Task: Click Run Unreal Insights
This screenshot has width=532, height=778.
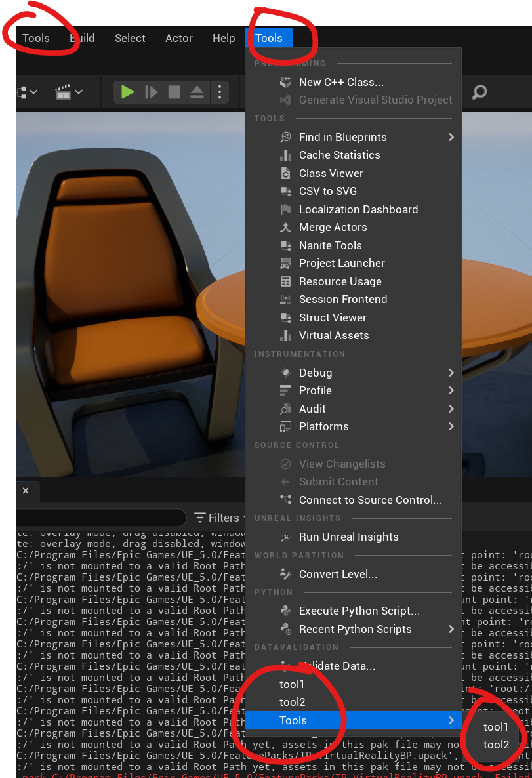Action: [350, 537]
